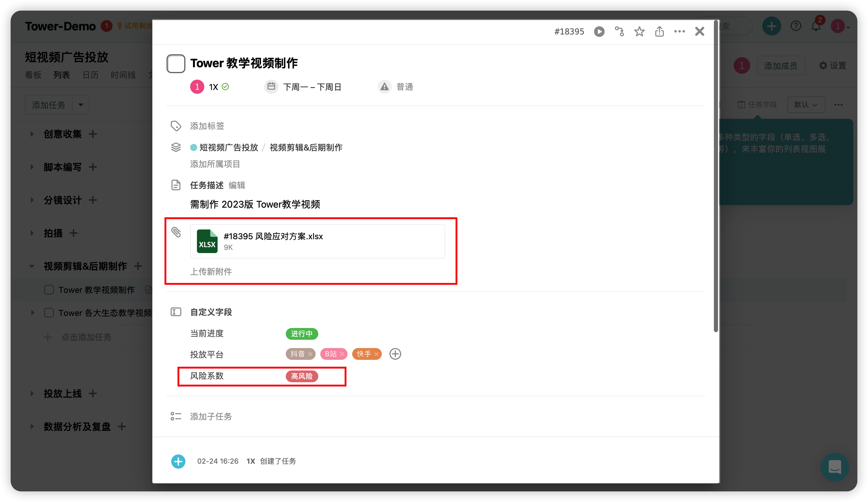The height and width of the screenshot is (502, 868).
Task: Open the task dependency branch icon
Action: click(619, 31)
